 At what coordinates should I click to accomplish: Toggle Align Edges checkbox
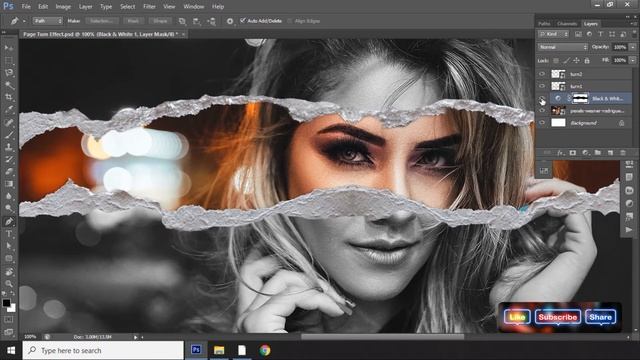pyautogui.click(x=290, y=21)
